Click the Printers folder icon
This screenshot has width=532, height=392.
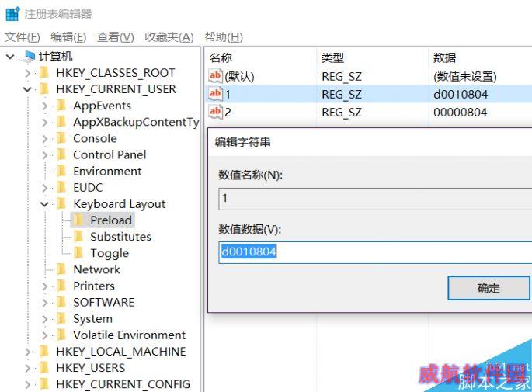click(x=61, y=286)
